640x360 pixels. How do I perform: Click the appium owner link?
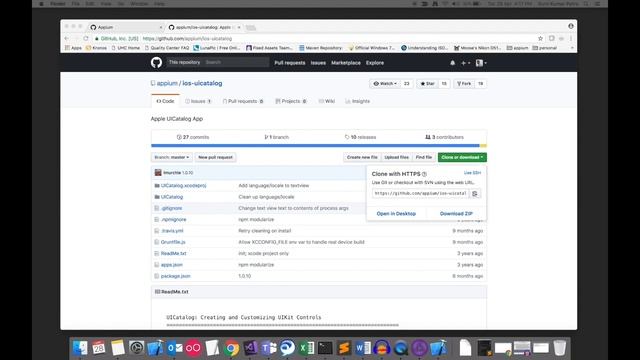167,83
